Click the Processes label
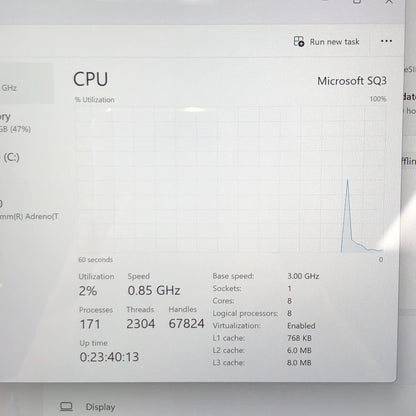Viewport: 416px width, 416px height. click(x=96, y=310)
